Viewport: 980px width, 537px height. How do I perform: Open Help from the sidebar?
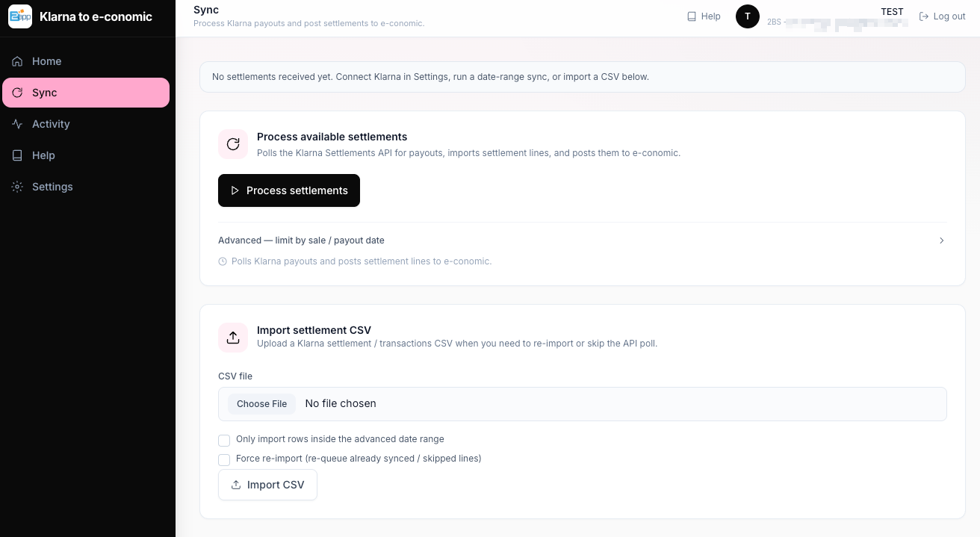(86, 155)
